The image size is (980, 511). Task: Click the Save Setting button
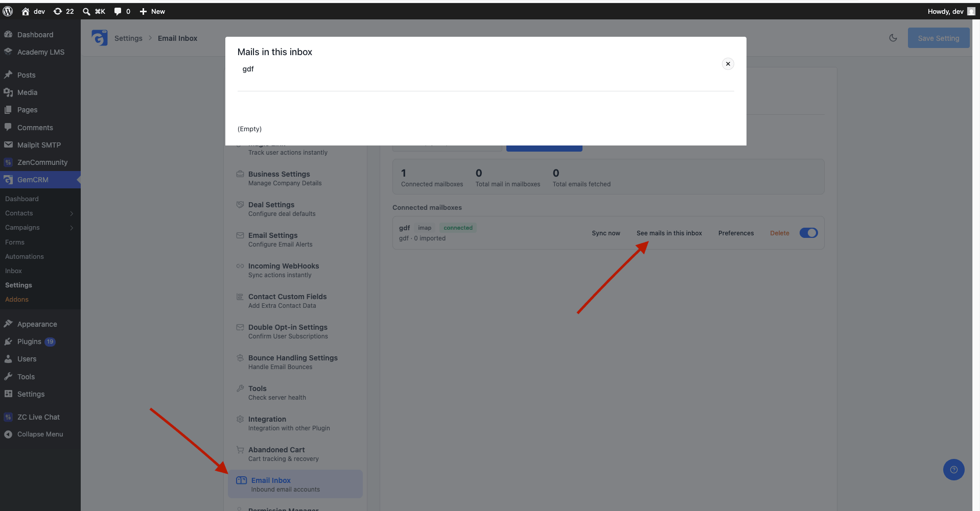coord(939,38)
